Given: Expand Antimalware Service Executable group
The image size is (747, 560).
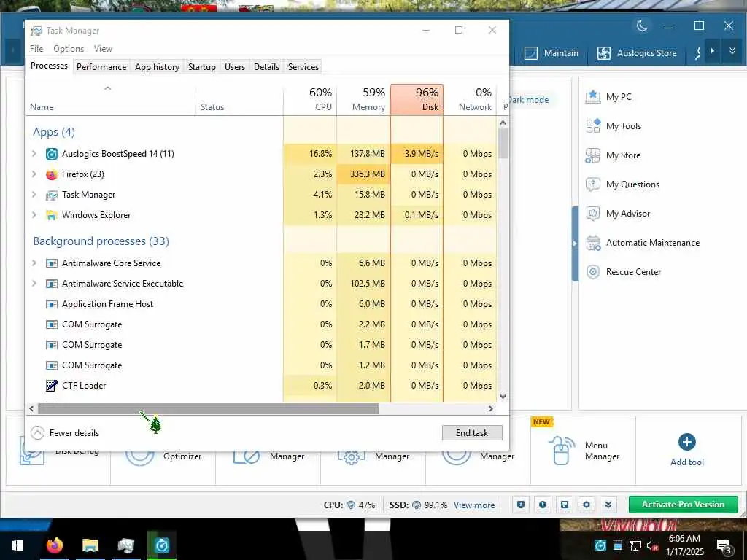Looking at the screenshot, I should coord(34,284).
